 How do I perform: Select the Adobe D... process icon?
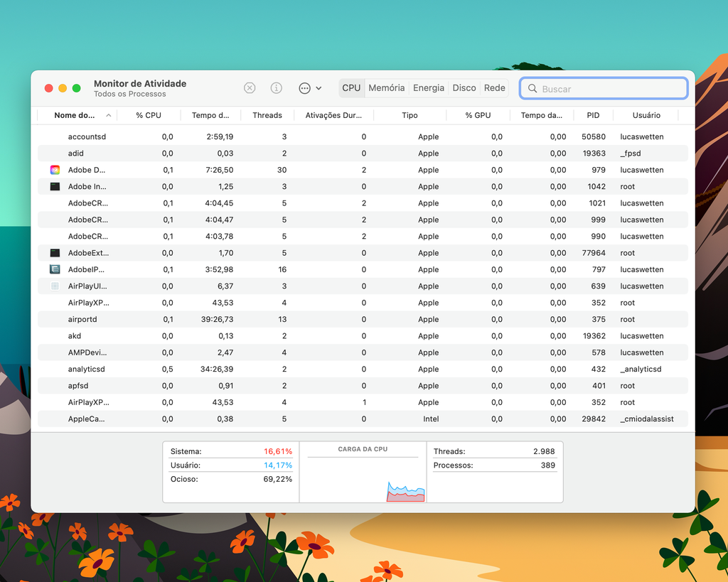(55, 170)
